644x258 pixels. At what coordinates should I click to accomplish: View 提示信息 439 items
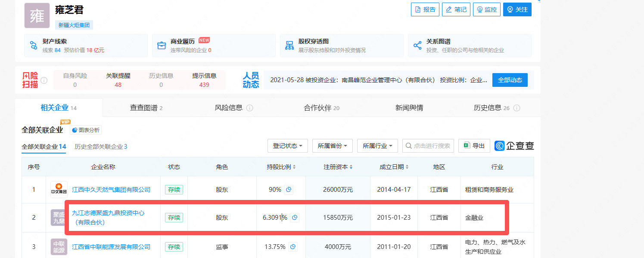pyautogui.click(x=204, y=80)
